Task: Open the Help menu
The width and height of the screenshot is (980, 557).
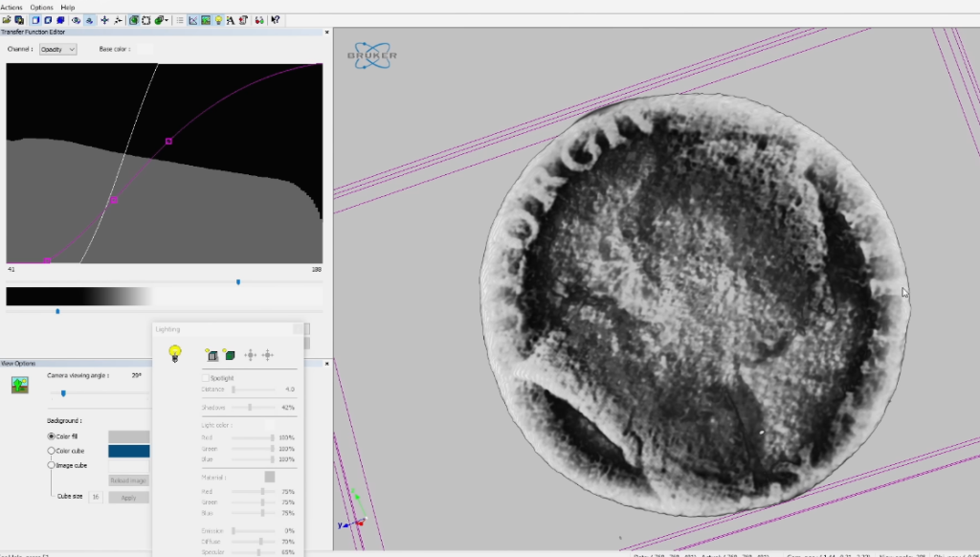Action: [67, 7]
